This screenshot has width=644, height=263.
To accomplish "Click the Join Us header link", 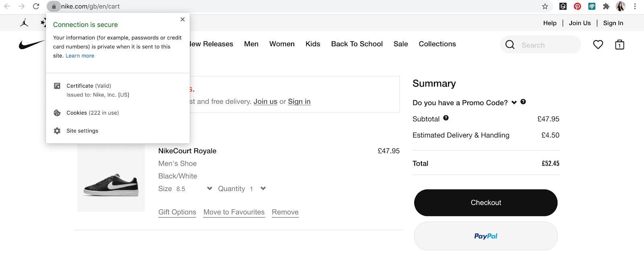I will coord(580,23).
